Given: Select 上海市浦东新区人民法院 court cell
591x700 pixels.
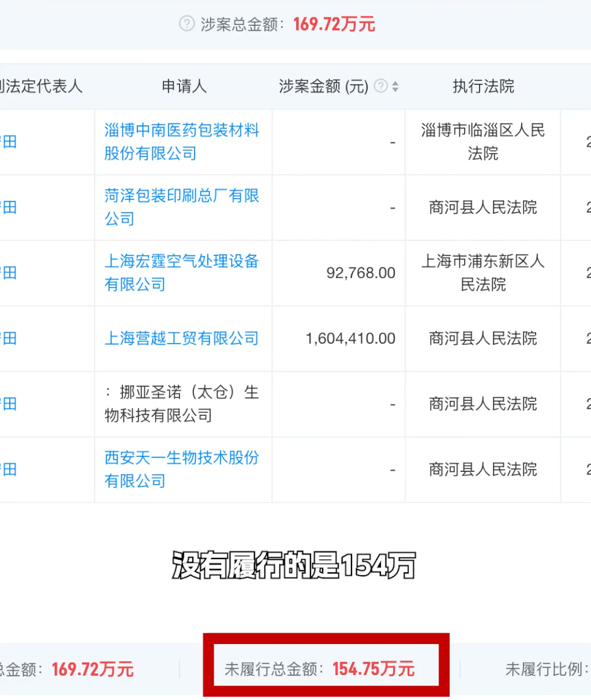Looking at the screenshot, I should [x=483, y=273].
